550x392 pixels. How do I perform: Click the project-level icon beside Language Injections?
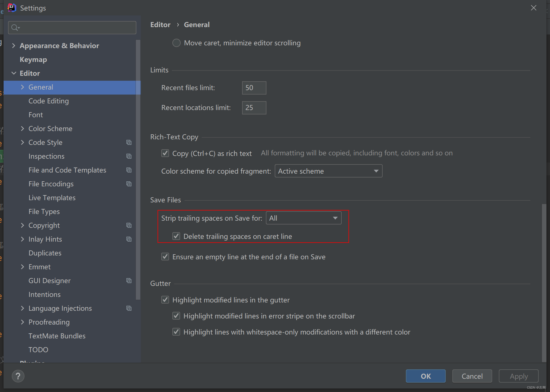129,308
